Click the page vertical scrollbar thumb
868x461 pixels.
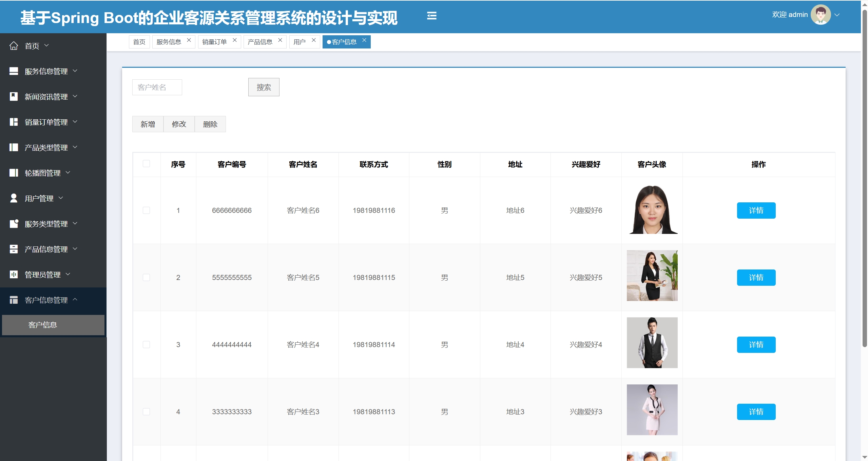[x=865, y=178]
